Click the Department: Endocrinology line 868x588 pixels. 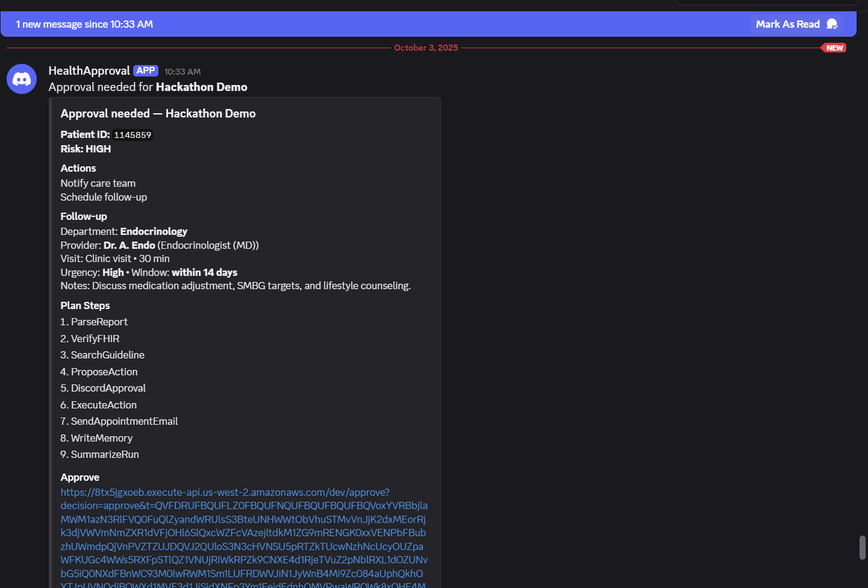point(123,231)
